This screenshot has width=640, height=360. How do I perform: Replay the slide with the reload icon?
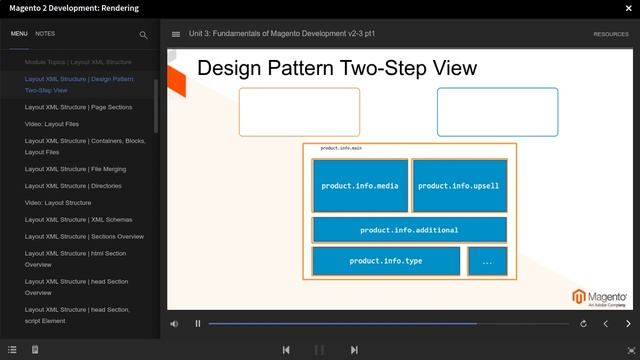coord(584,324)
